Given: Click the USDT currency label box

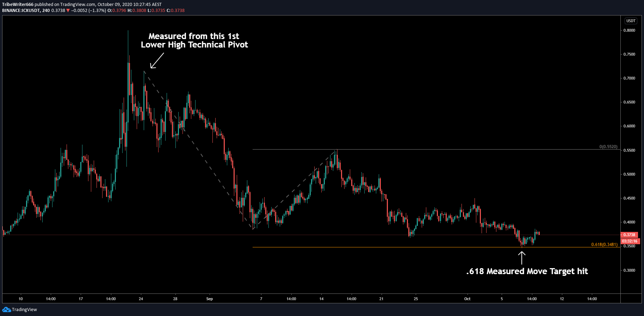Looking at the screenshot, I should coord(631,21).
